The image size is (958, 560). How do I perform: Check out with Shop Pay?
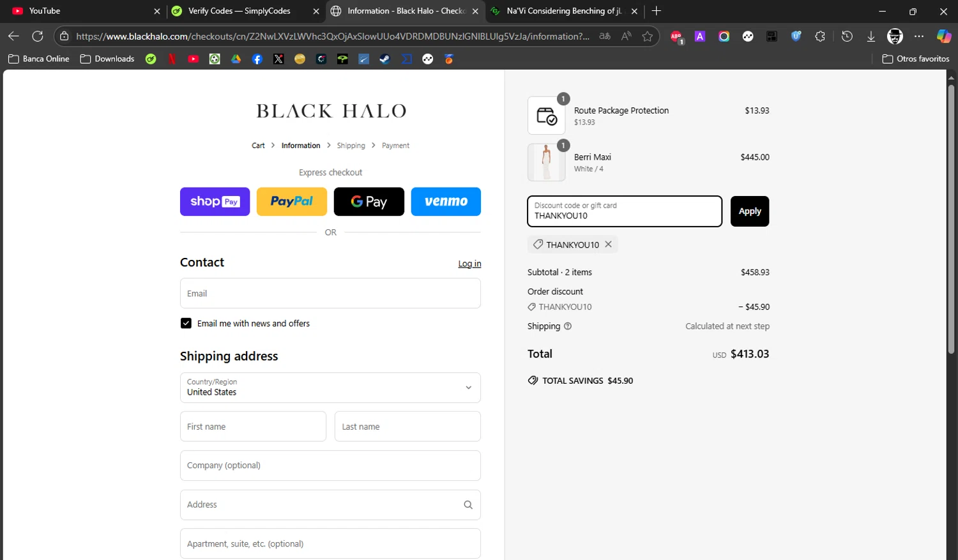(x=215, y=202)
